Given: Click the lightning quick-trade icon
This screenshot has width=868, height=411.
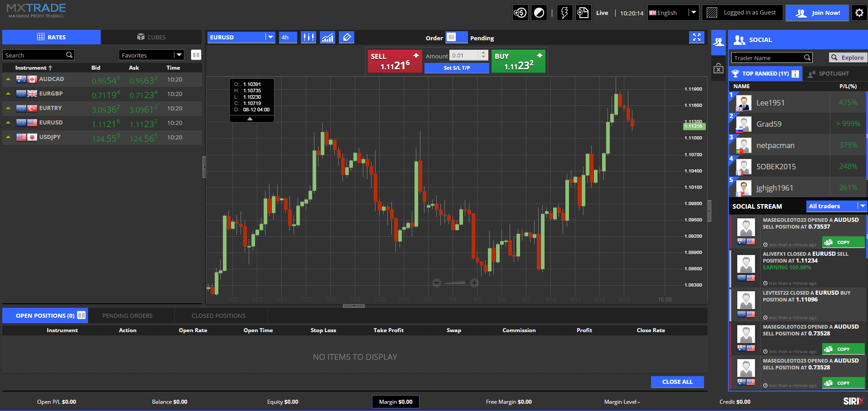Looking at the screenshot, I should click(564, 13).
